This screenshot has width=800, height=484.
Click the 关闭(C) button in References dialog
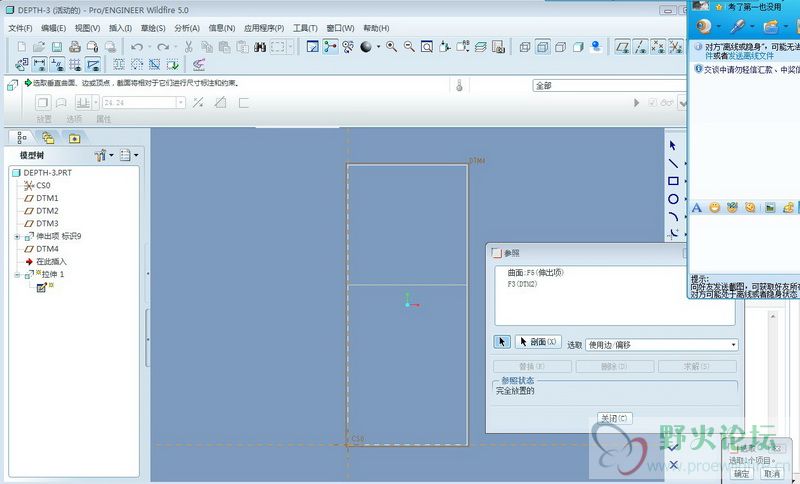click(x=615, y=418)
